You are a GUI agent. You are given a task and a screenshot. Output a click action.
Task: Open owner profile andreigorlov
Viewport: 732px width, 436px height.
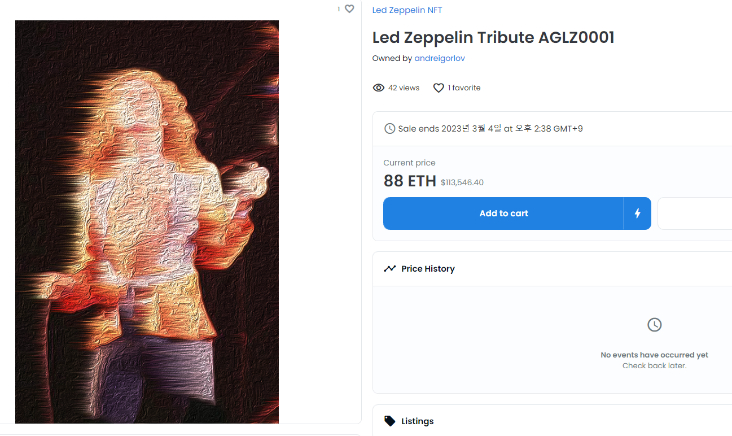pos(440,58)
